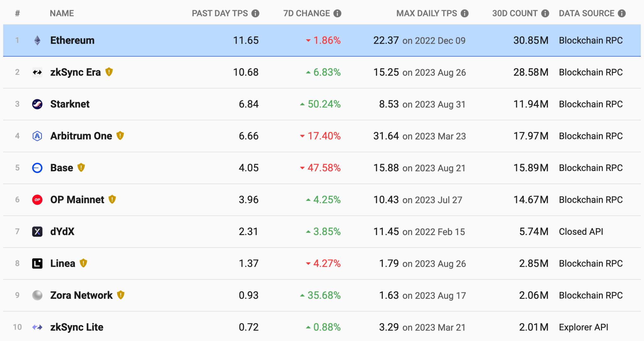Click the zkSync Era arrows icon
This screenshot has width=644, height=341.
pyautogui.click(x=37, y=72)
